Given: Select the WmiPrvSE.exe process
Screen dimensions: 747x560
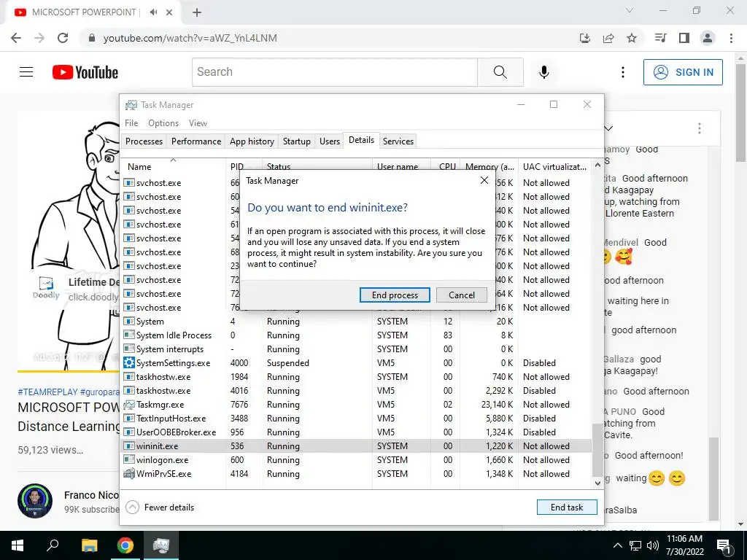Looking at the screenshot, I should (356, 474).
